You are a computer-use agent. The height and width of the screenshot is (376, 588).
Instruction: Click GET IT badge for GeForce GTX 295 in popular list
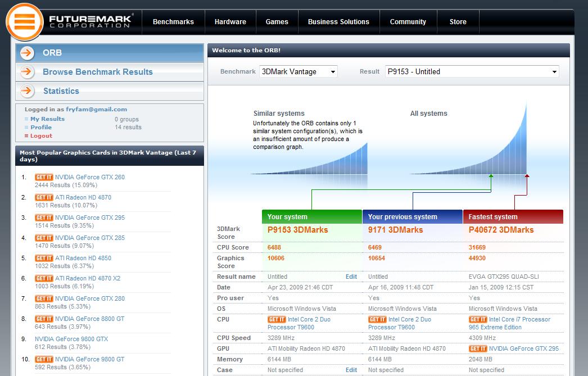click(44, 218)
